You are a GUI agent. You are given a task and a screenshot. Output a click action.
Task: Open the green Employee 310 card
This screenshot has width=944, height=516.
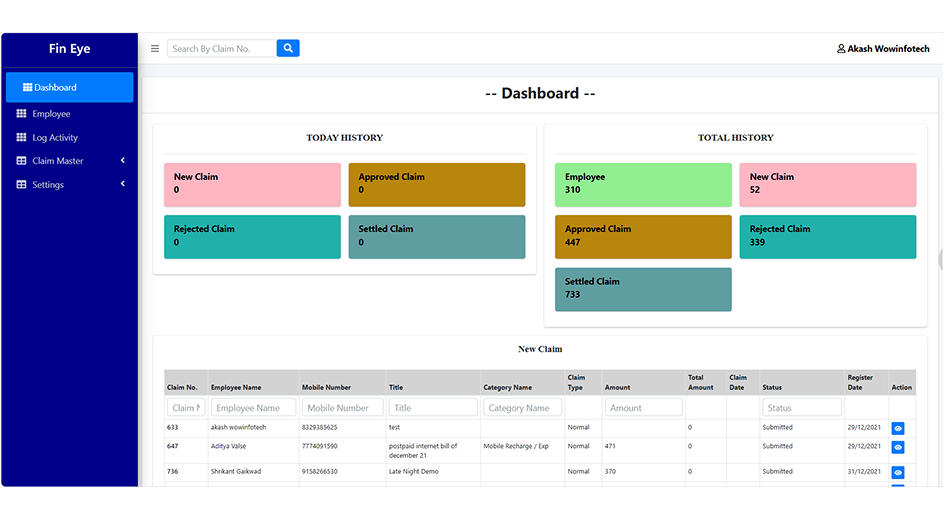pos(643,185)
